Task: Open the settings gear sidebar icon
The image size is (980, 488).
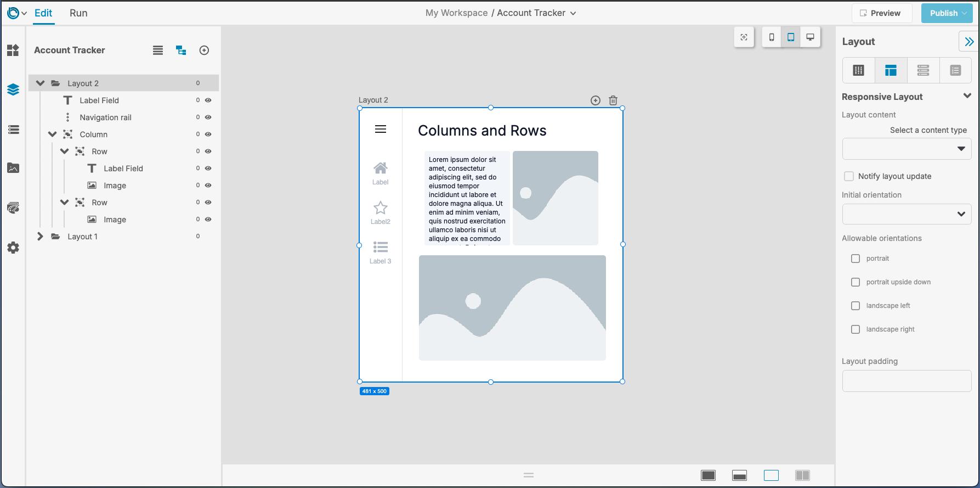Action: point(13,248)
